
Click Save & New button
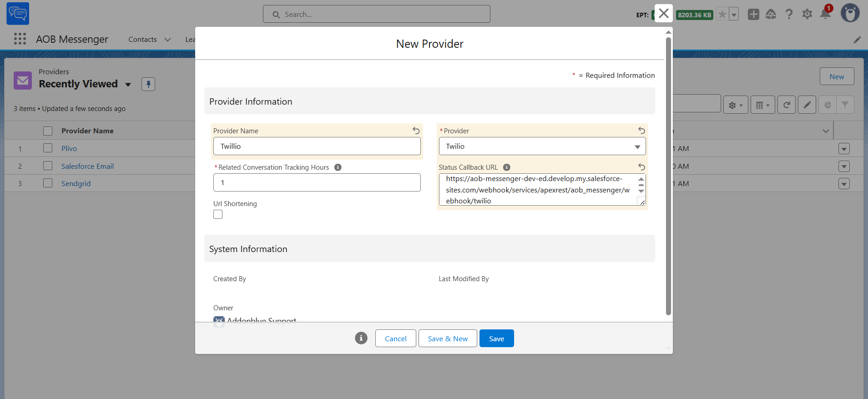pyautogui.click(x=448, y=338)
